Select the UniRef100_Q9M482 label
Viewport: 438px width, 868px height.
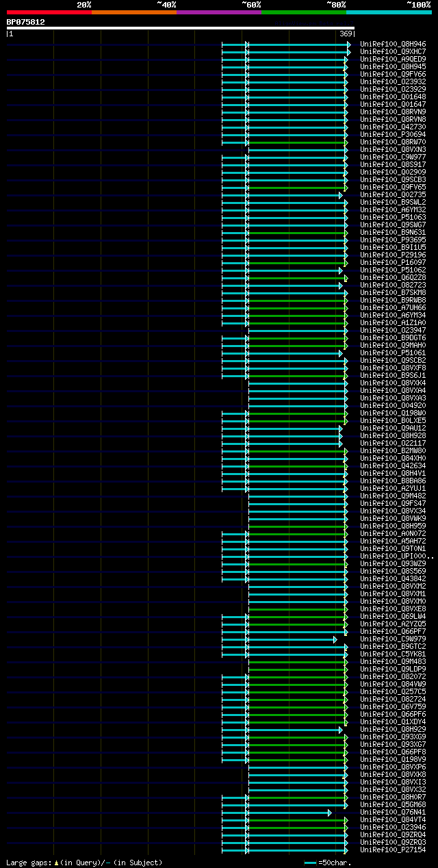click(394, 496)
